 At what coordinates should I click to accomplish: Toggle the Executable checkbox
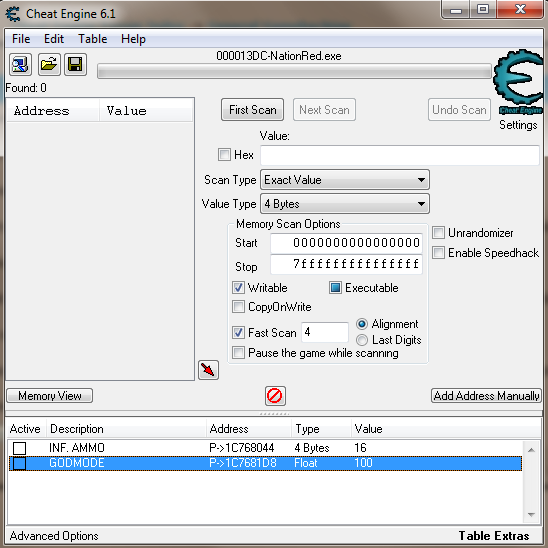coord(335,288)
